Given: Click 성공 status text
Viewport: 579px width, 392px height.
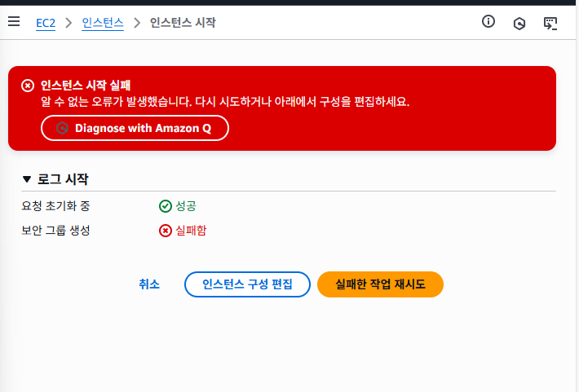Looking at the screenshot, I should click(186, 206).
